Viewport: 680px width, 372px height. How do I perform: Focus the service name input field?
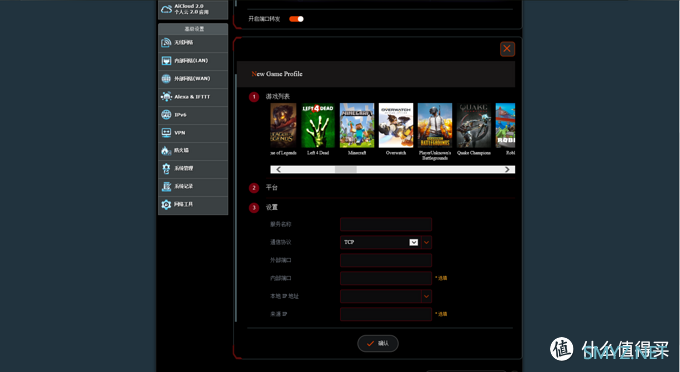(x=386, y=225)
